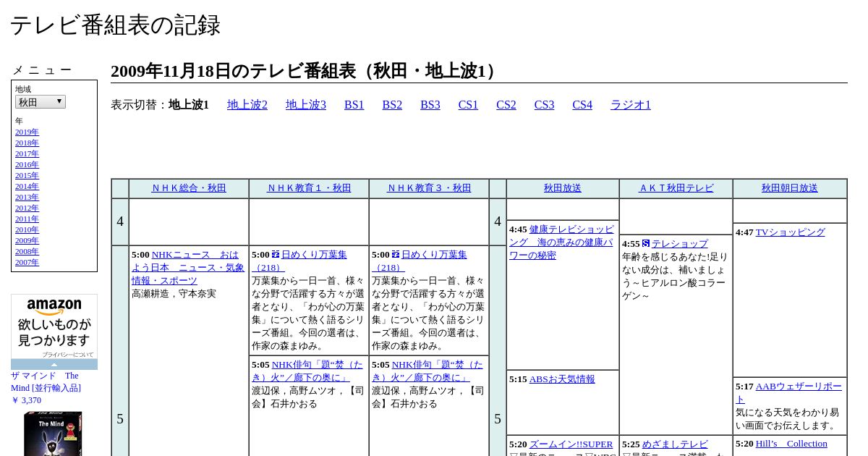Switch to the BS3 listing
The height and width of the screenshot is (456, 868).
[x=430, y=105]
